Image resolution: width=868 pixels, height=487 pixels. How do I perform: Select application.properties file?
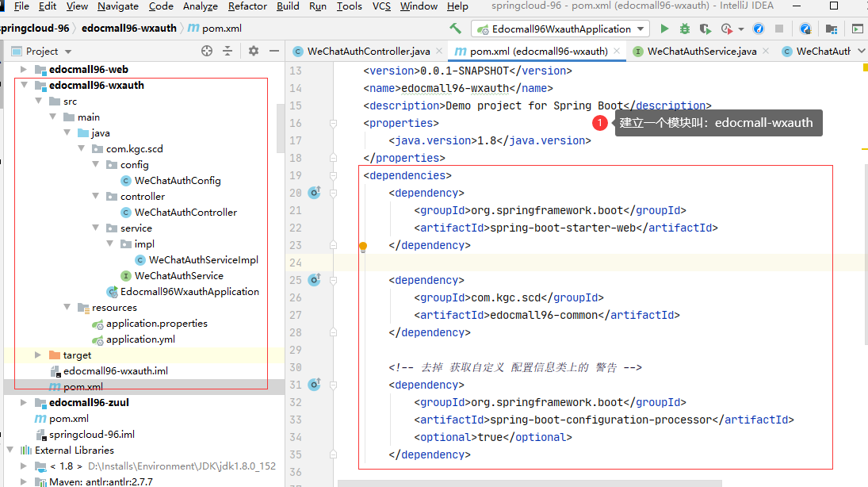pyautogui.click(x=157, y=323)
